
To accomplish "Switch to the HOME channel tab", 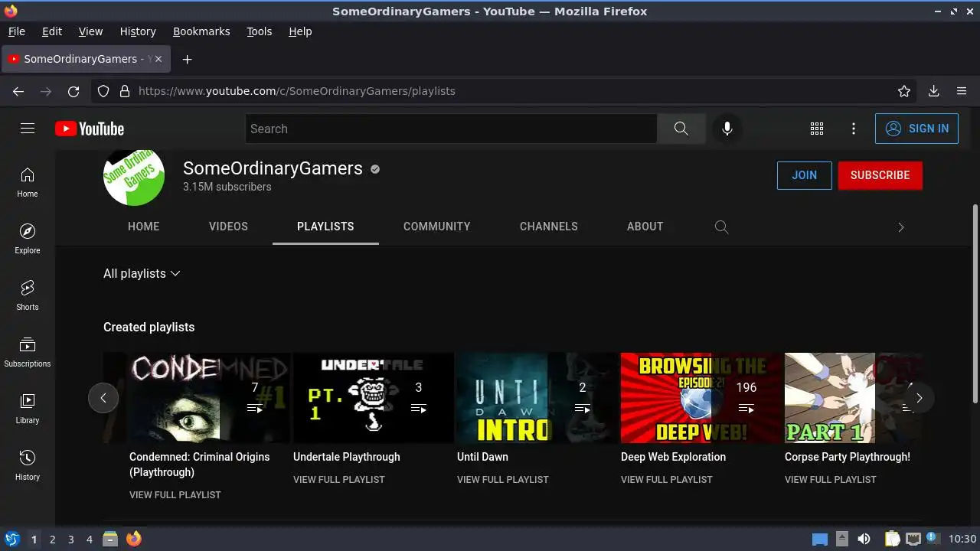I will pyautogui.click(x=144, y=227).
